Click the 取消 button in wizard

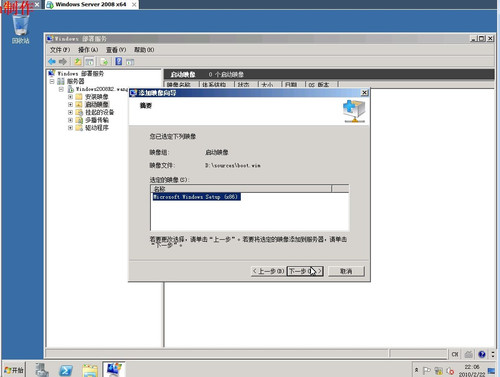[346, 271]
